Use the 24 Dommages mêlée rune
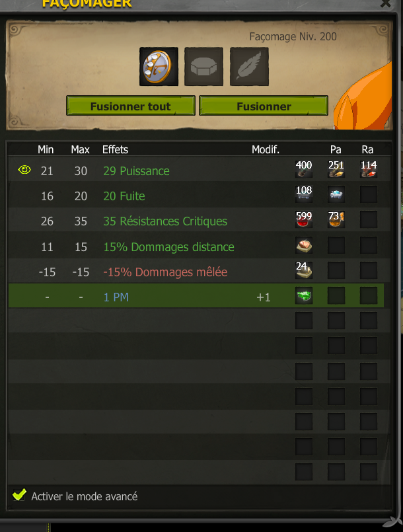 [304, 270]
